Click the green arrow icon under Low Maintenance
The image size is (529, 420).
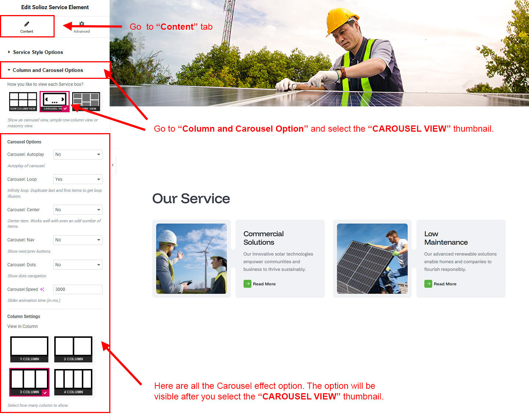428,284
